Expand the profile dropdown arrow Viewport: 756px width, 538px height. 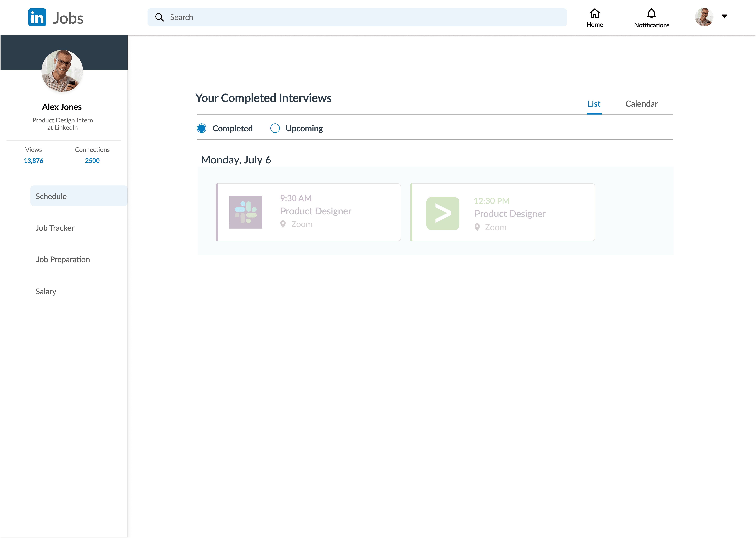[x=724, y=16]
